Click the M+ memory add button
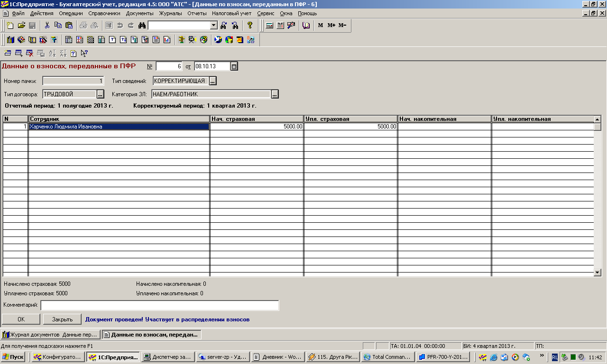607x364 pixels. tap(331, 25)
